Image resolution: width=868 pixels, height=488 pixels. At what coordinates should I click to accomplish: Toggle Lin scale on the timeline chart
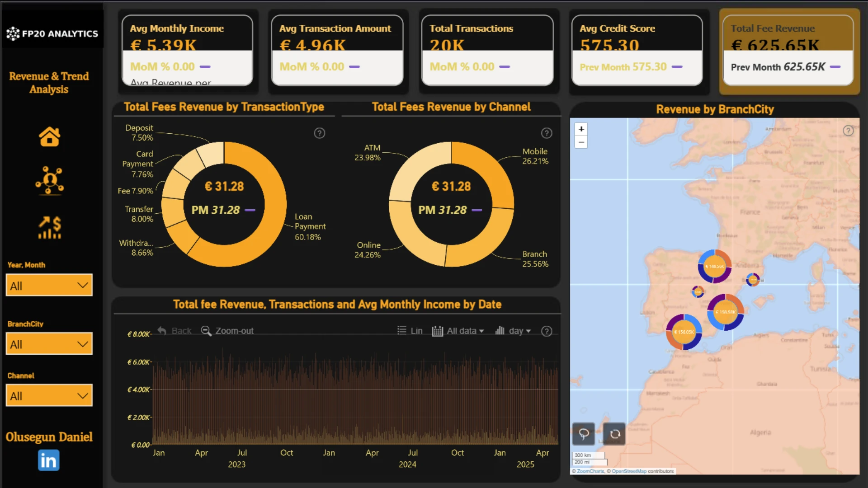410,331
